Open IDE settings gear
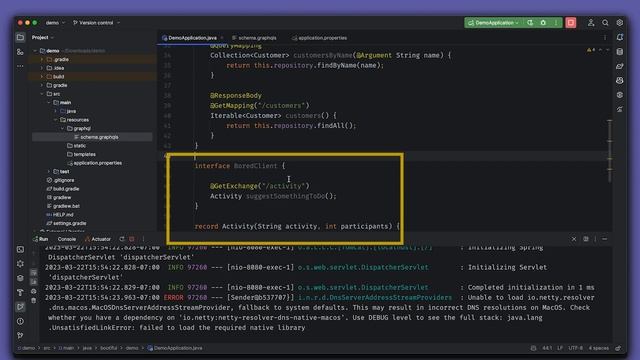Viewport: 640px width, 360px height. pyautogui.click(x=620, y=23)
